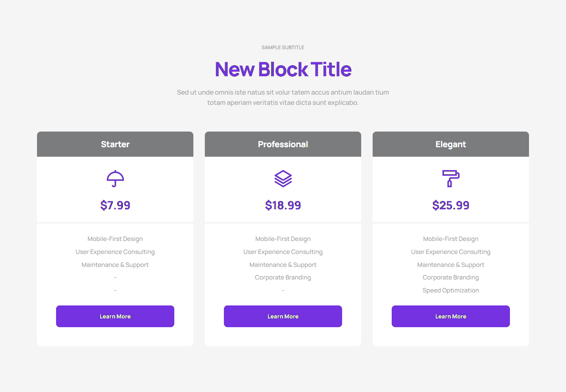Select the Starter plan header
This screenshot has height=392, width=566.
pos(115,144)
